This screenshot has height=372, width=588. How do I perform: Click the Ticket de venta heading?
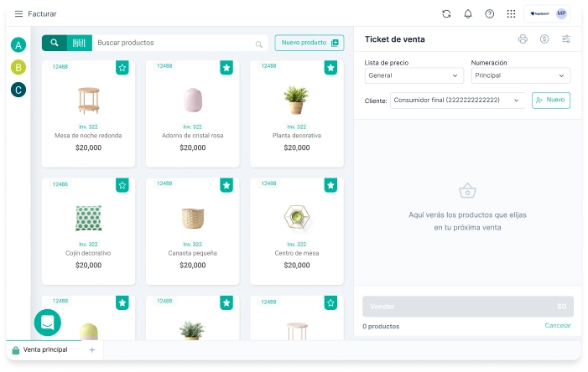click(395, 39)
